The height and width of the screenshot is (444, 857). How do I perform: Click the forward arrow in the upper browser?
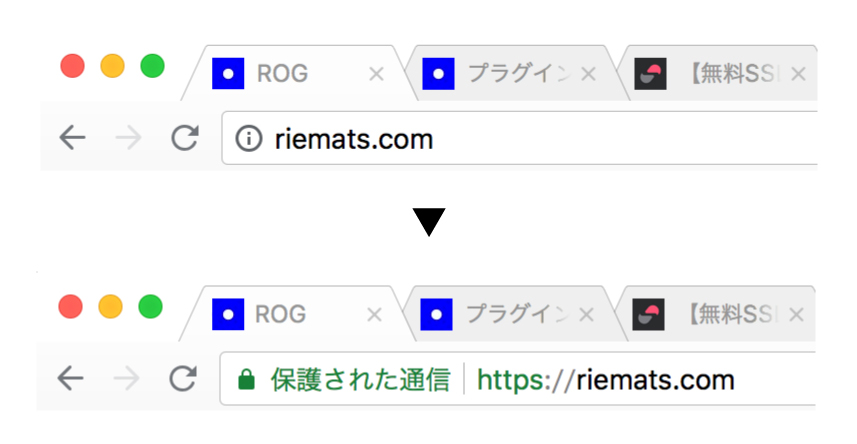pyautogui.click(x=128, y=138)
